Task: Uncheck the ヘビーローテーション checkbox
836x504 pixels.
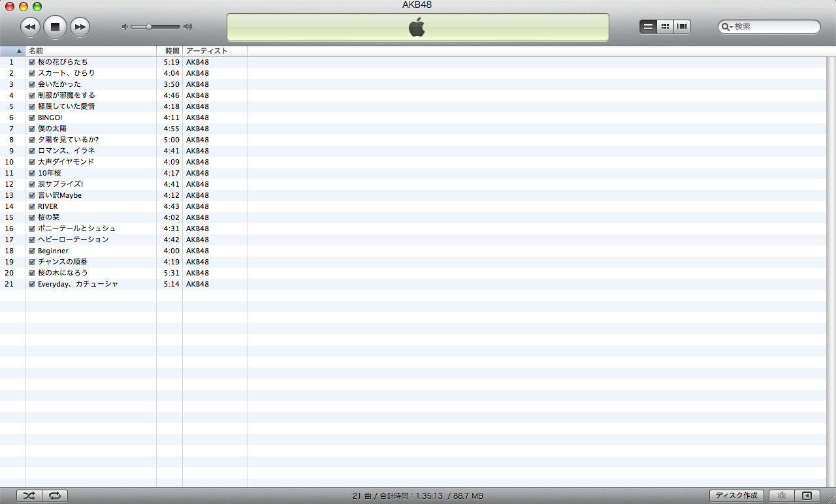Action: [31, 240]
